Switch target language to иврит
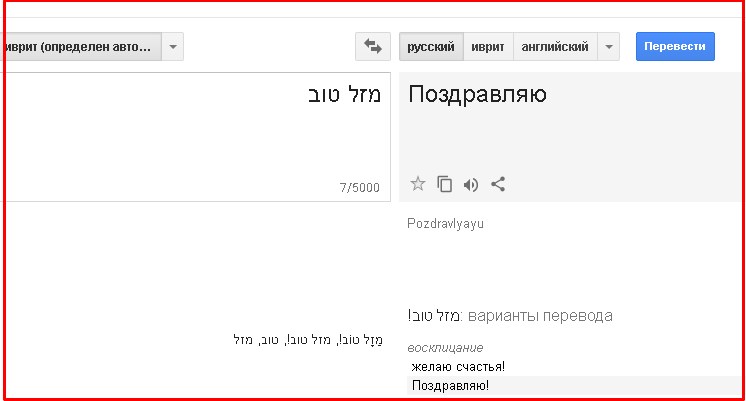 [x=488, y=47]
